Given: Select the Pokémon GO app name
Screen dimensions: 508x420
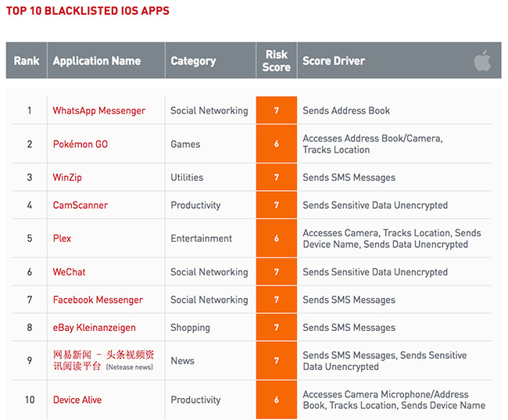Looking at the screenshot, I should [x=80, y=144].
